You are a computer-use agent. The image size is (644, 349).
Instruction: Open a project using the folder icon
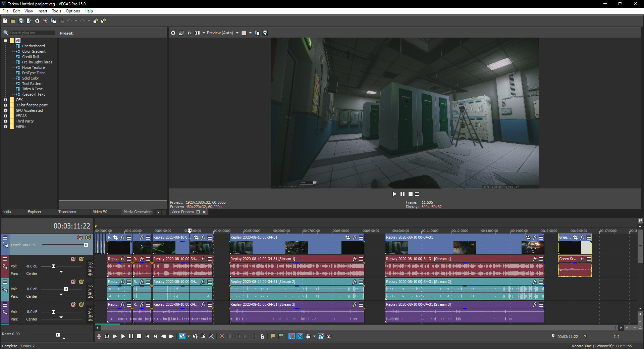13,21
